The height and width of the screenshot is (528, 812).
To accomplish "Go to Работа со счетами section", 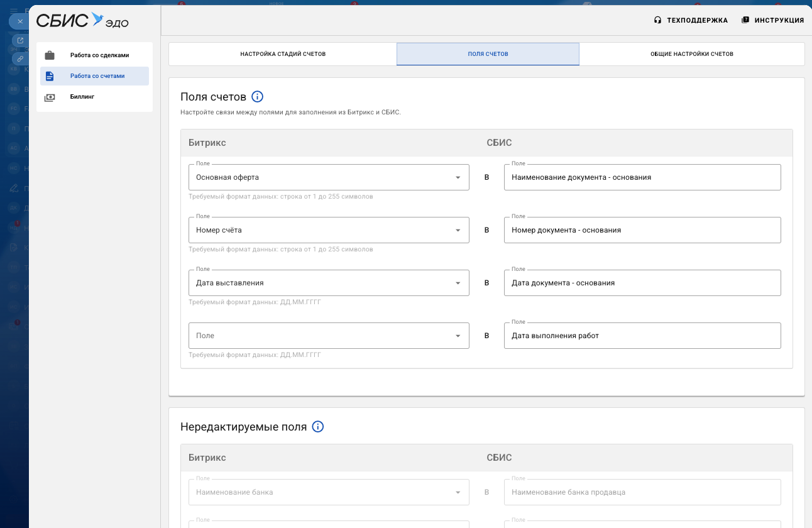I will (97, 76).
